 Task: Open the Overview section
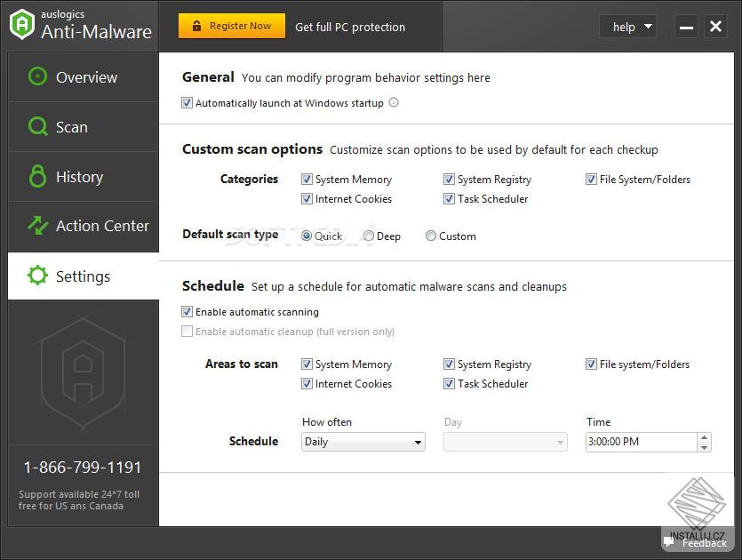84,76
